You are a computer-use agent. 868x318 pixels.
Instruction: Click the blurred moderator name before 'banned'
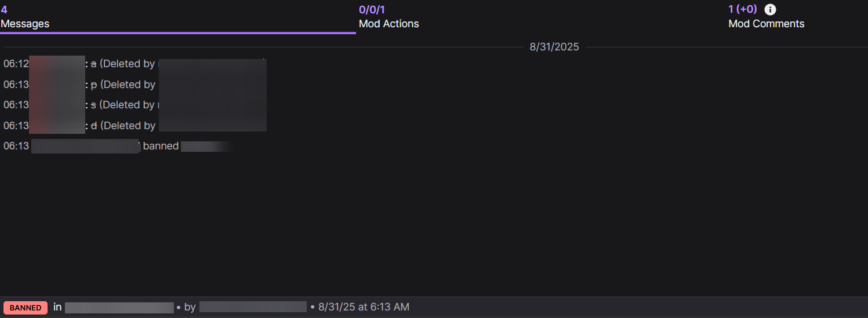point(86,146)
